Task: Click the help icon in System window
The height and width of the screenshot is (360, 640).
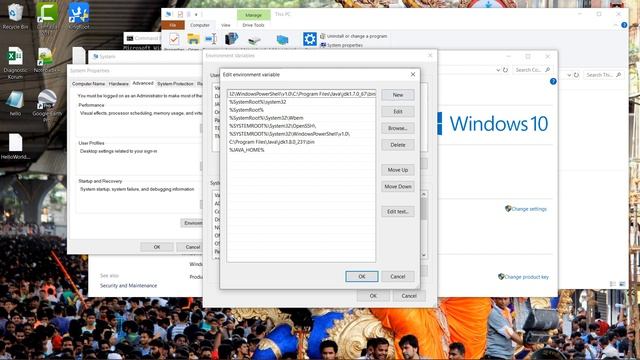Action: coord(553,81)
